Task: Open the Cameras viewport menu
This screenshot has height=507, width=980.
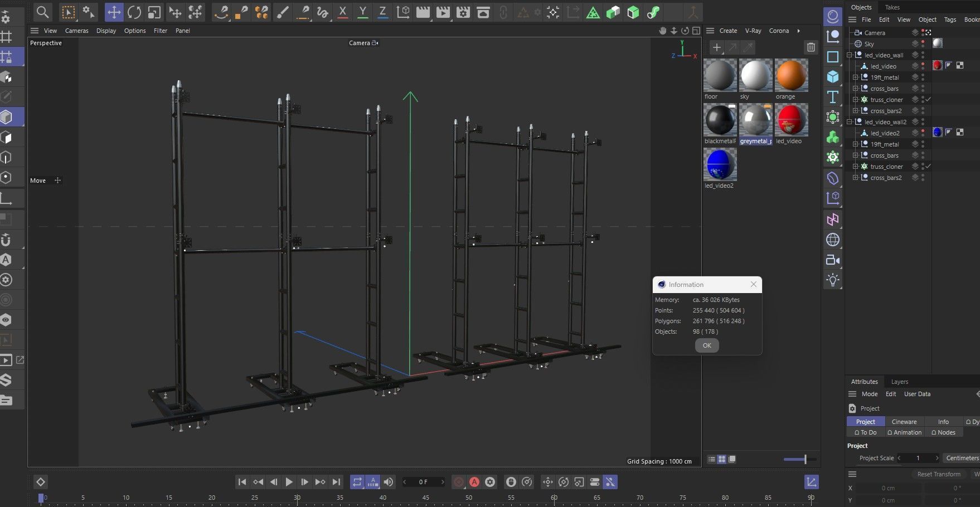Action: [76, 31]
